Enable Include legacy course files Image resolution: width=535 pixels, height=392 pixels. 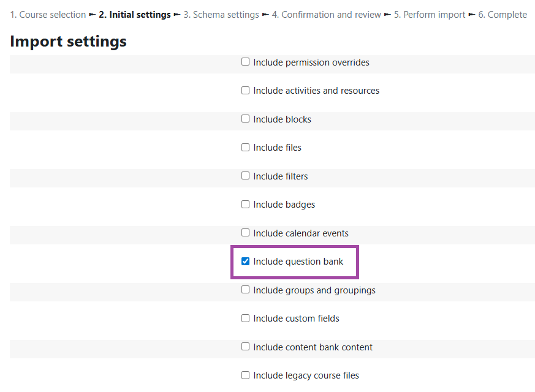point(245,375)
